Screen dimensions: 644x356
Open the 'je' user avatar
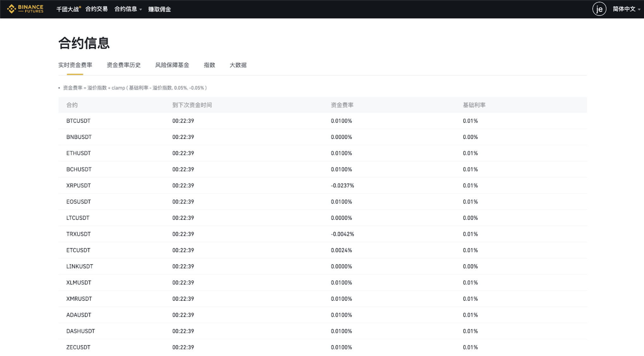pyautogui.click(x=599, y=9)
